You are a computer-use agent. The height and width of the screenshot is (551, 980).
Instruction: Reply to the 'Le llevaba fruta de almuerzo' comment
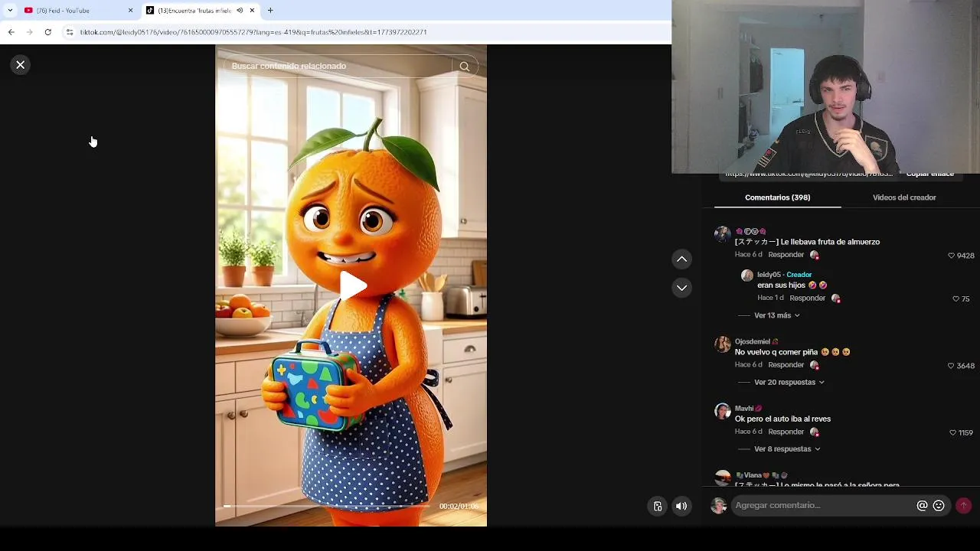786,255
